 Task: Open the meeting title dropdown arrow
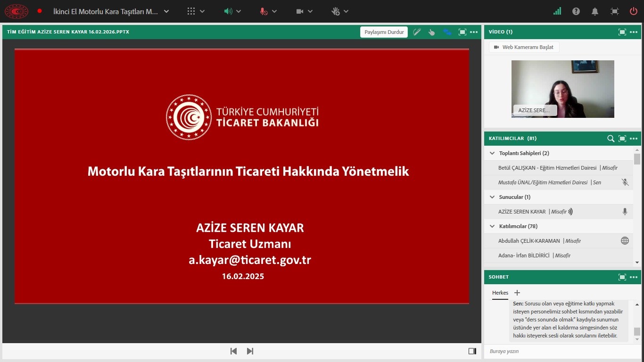pos(167,11)
